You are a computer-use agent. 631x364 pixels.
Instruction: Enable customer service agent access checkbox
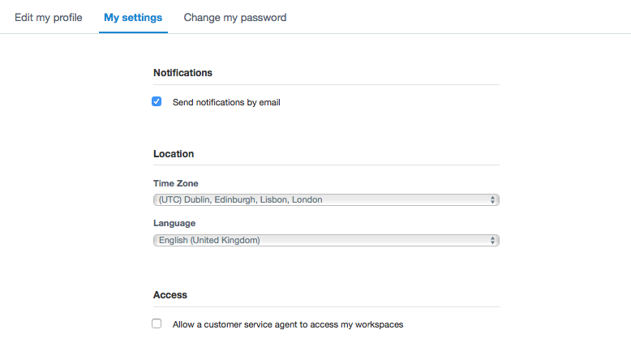tap(157, 323)
